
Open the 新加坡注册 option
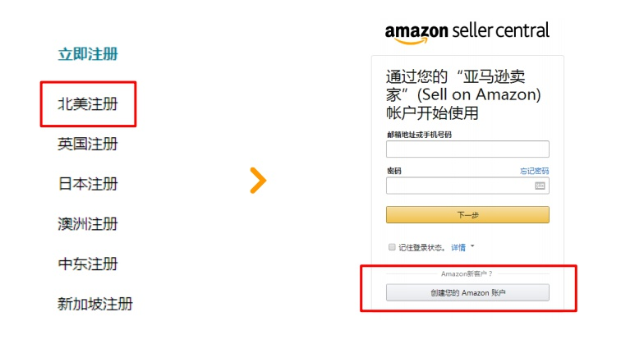(95, 304)
